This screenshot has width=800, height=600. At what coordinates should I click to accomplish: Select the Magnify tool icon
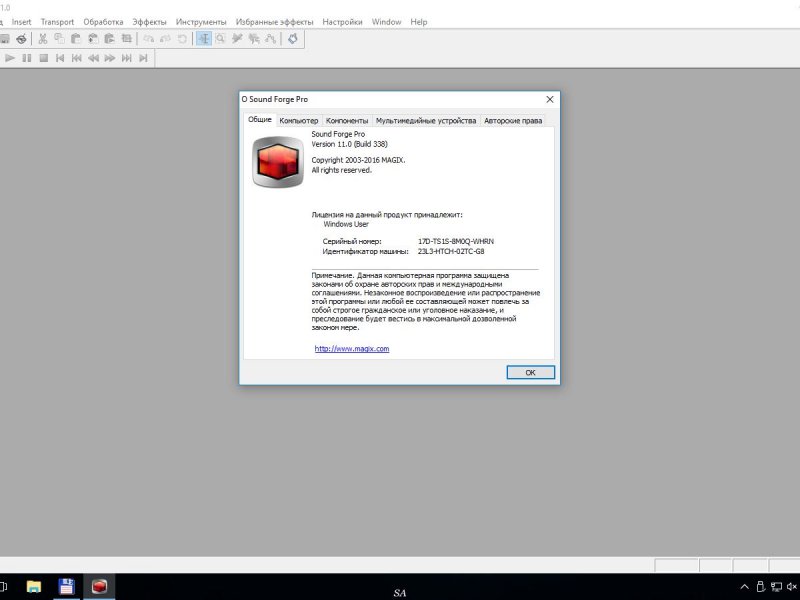[x=220, y=39]
